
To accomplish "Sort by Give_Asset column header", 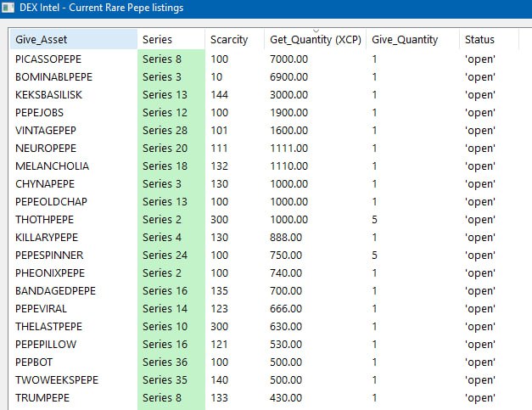I will pos(74,39).
